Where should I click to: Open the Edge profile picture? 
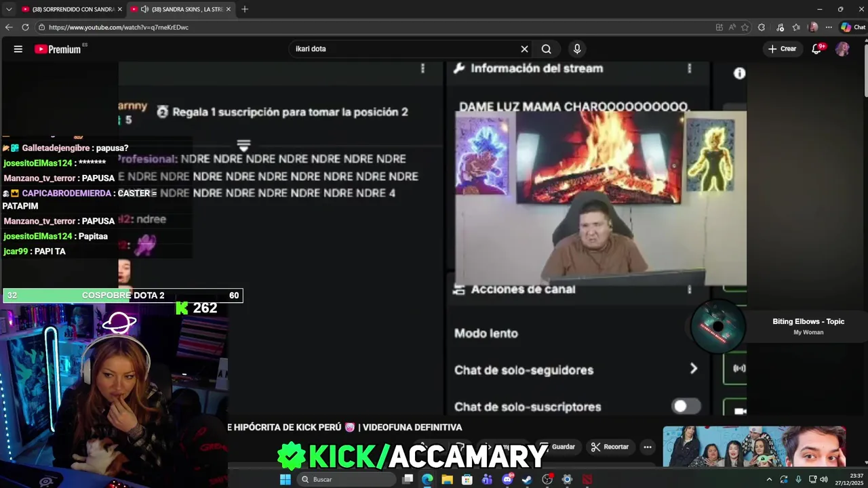click(813, 27)
